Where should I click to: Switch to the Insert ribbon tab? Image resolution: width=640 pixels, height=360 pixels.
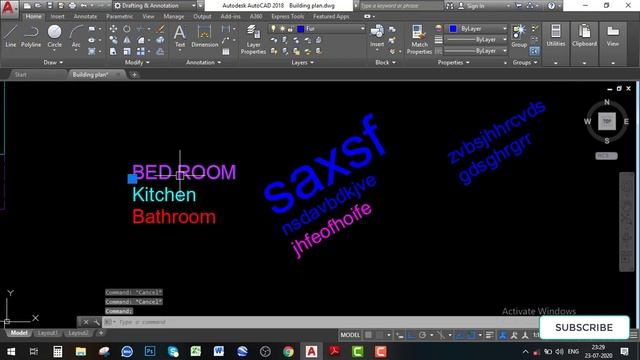[x=58, y=16]
